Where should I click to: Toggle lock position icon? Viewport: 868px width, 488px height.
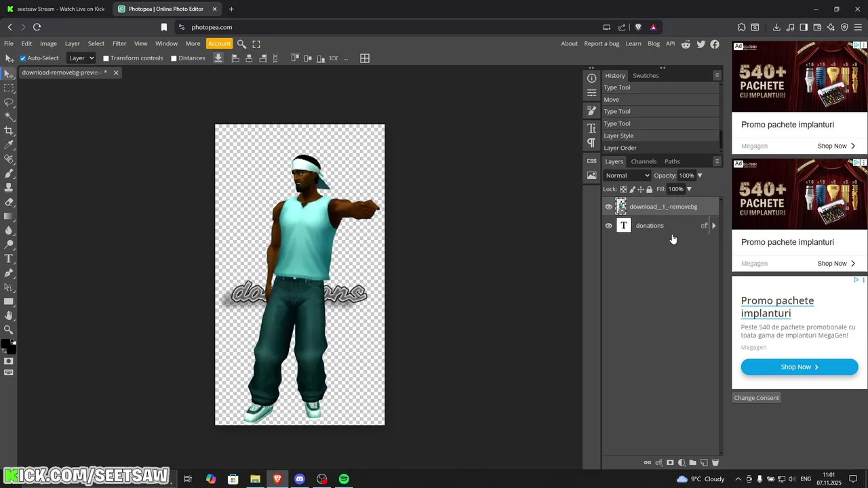click(641, 189)
